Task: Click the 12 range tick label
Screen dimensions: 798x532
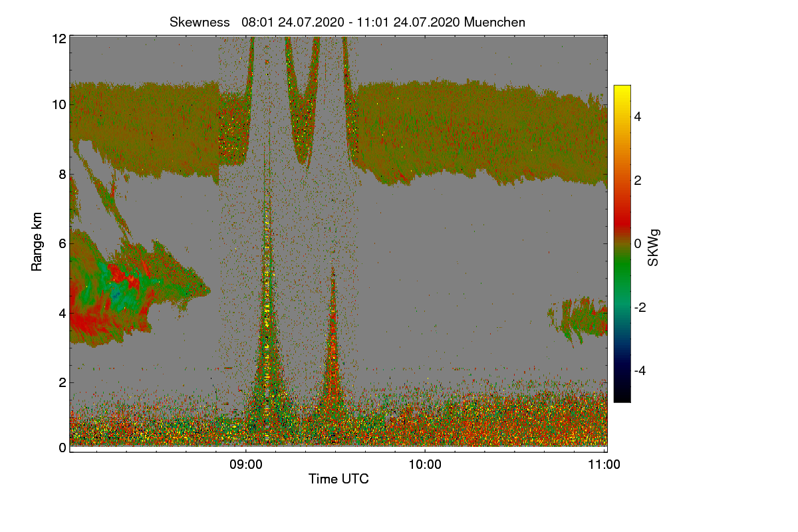Action: click(59, 39)
